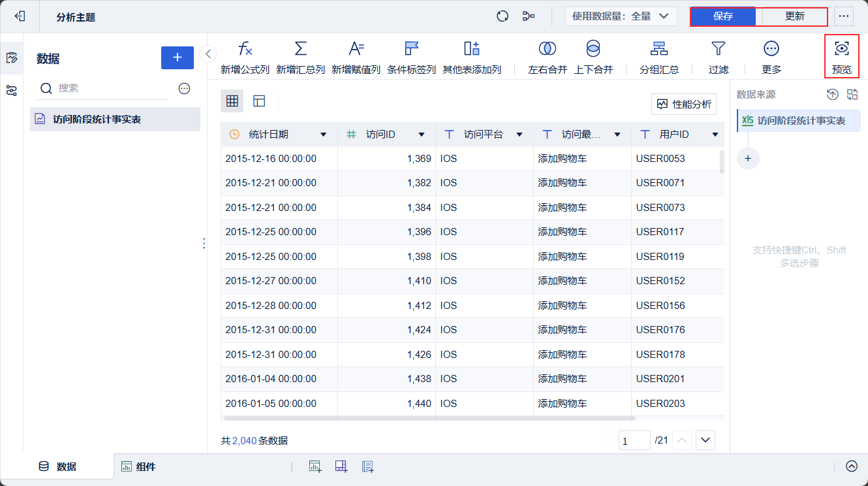Click the 保存 save button
This screenshot has height=486, width=868.
723,16
